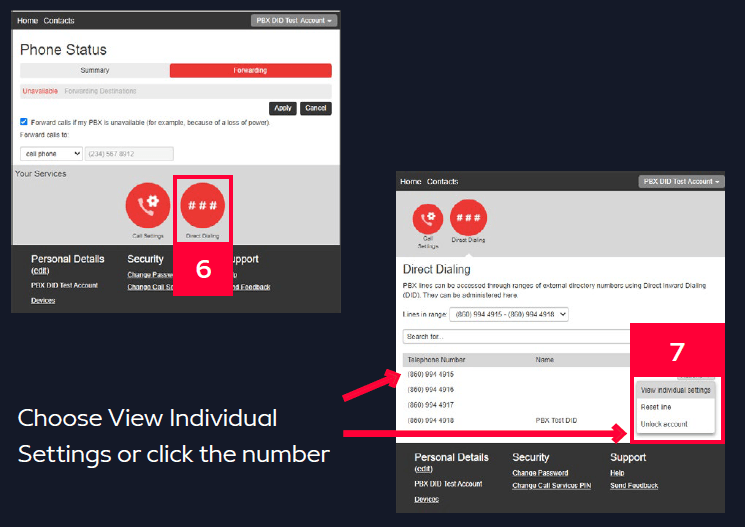Click Direct Dialing icon under Your Services

tap(203, 206)
